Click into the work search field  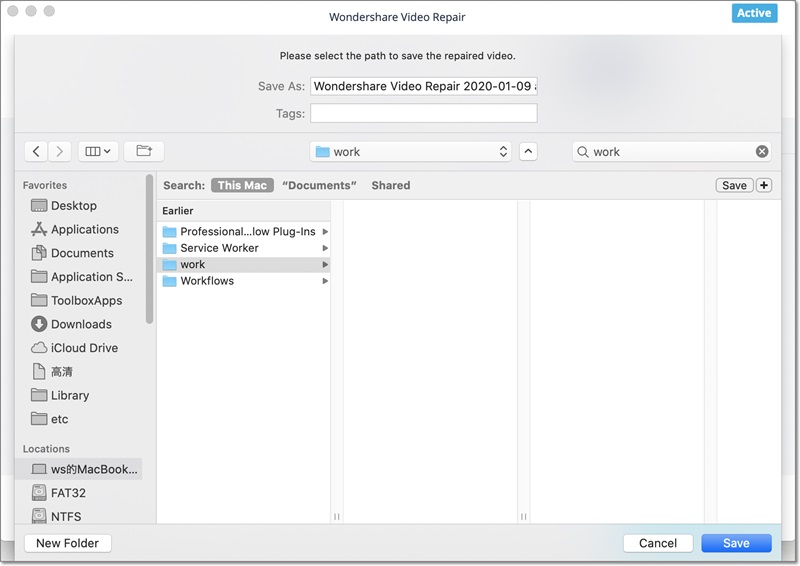pyautogui.click(x=671, y=152)
